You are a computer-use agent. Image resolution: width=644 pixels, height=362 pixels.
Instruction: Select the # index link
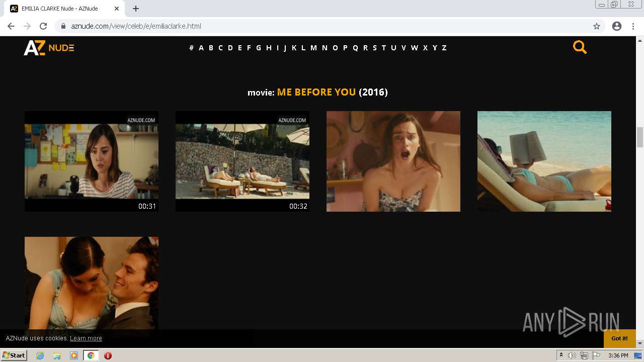coord(191,48)
